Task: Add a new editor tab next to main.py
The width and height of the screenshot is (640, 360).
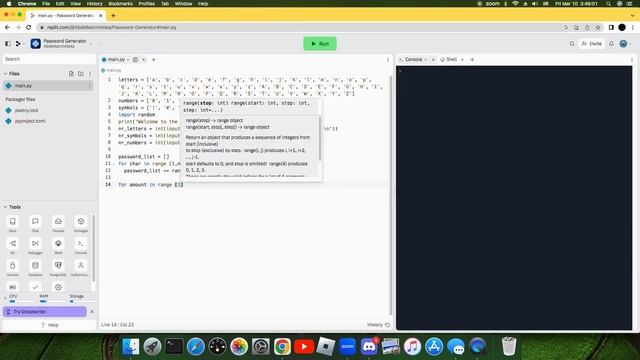Action: coord(154,60)
